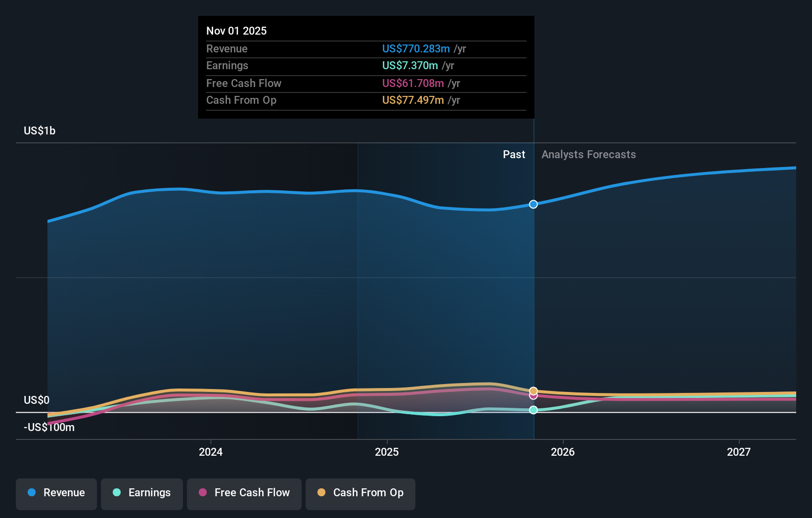Click the 2026 year axis label
Viewport: 812px width, 518px height.
tap(563, 452)
